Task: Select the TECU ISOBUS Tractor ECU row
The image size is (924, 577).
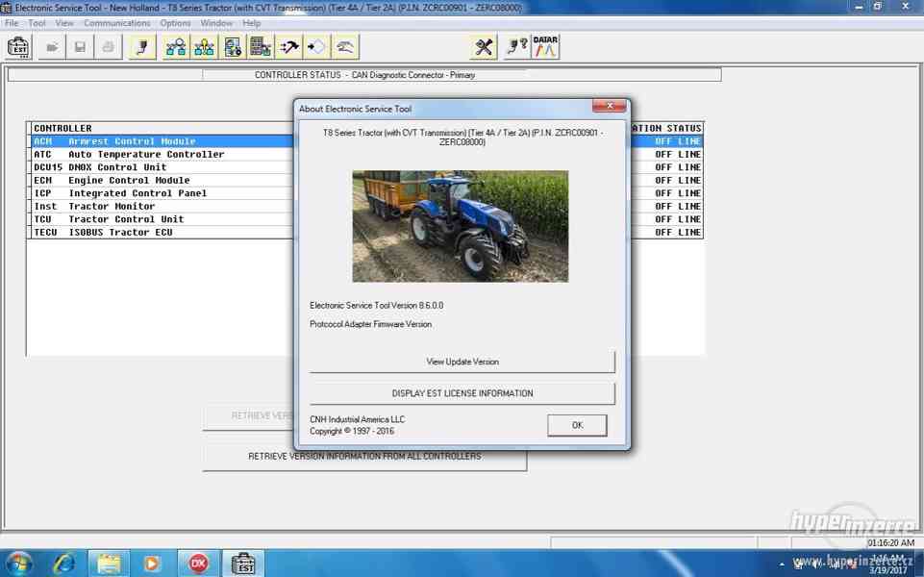Action: click(367, 232)
